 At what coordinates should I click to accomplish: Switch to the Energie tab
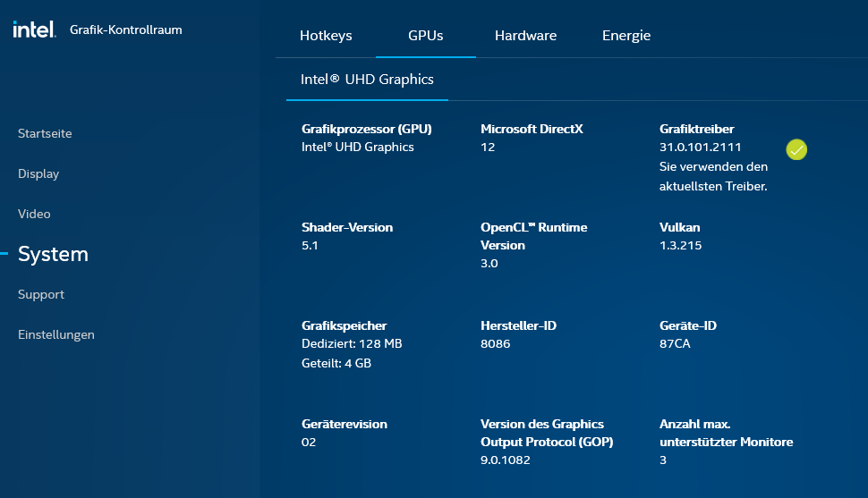point(626,36)
